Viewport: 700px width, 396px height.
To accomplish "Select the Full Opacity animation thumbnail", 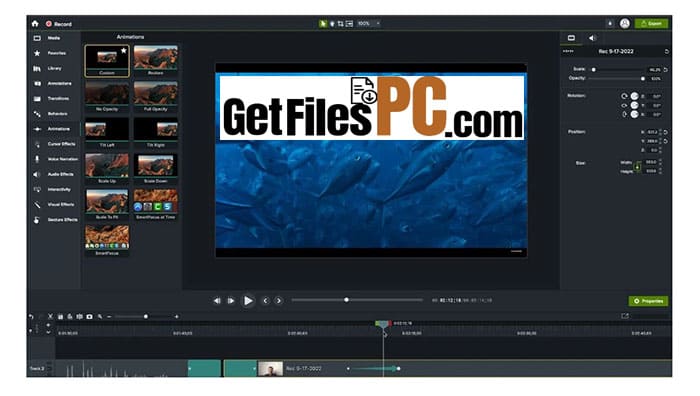I will [155, 96].
